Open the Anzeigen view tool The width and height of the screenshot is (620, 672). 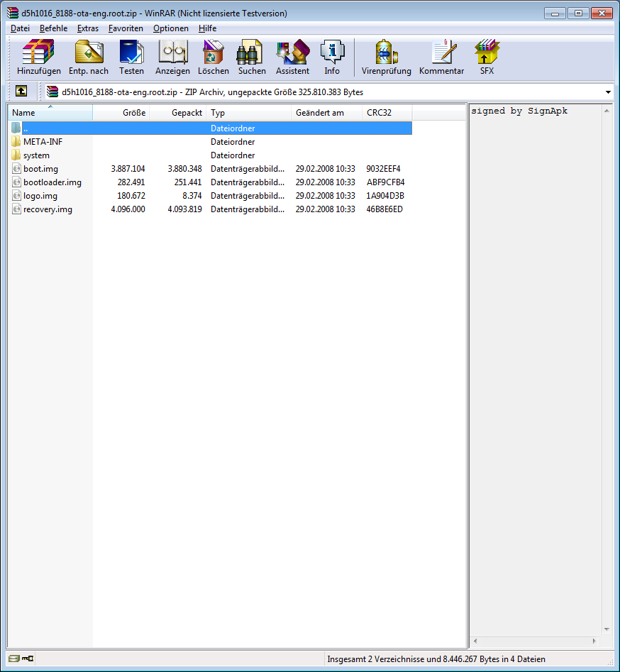[x=172, y=57]
